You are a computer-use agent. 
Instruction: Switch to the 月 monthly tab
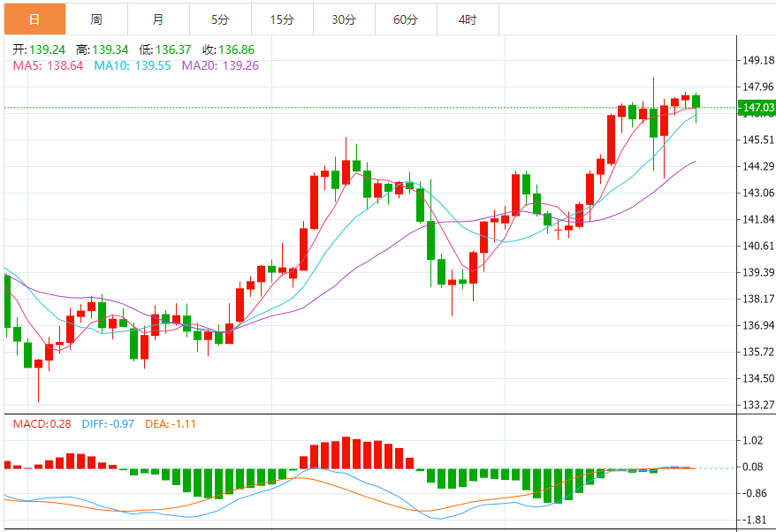pos(158,19)
